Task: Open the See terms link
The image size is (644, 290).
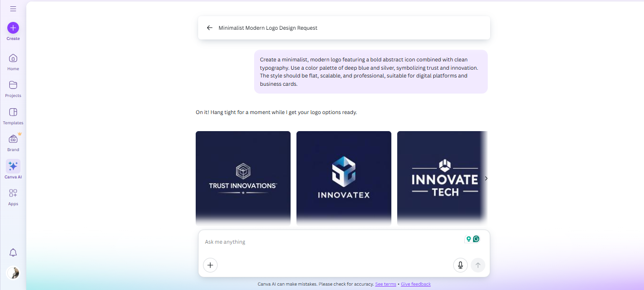Action: pos(386,284)
